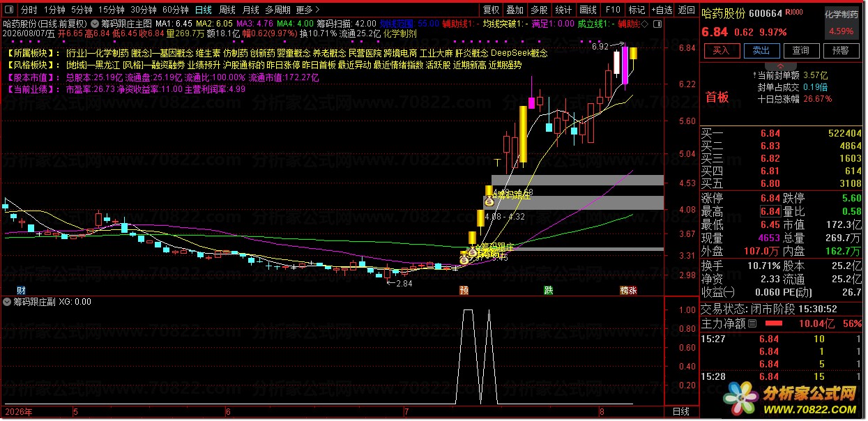Switch to 月线 monthly chart
Image resolution: width=868 pixels, height=421 pixels.
(251, 10)
